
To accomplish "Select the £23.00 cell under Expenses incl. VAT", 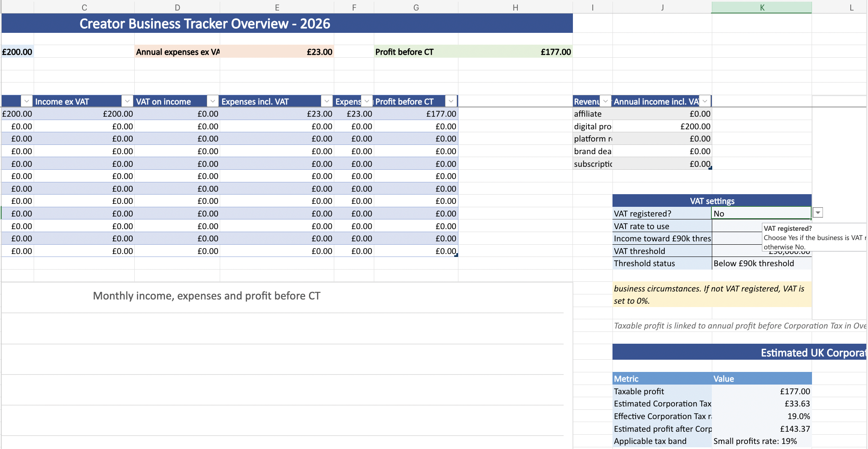I will pyautogui.click(x=277, y=114).
